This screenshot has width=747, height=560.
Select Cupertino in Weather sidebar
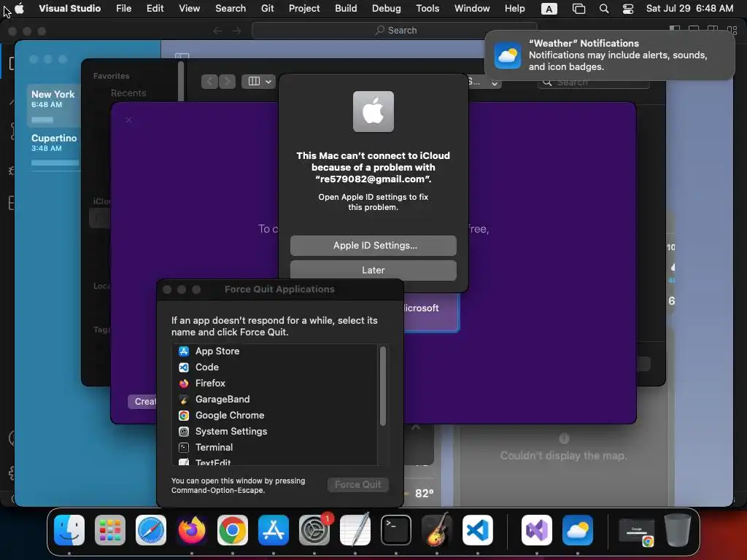(x=53, y=149)
